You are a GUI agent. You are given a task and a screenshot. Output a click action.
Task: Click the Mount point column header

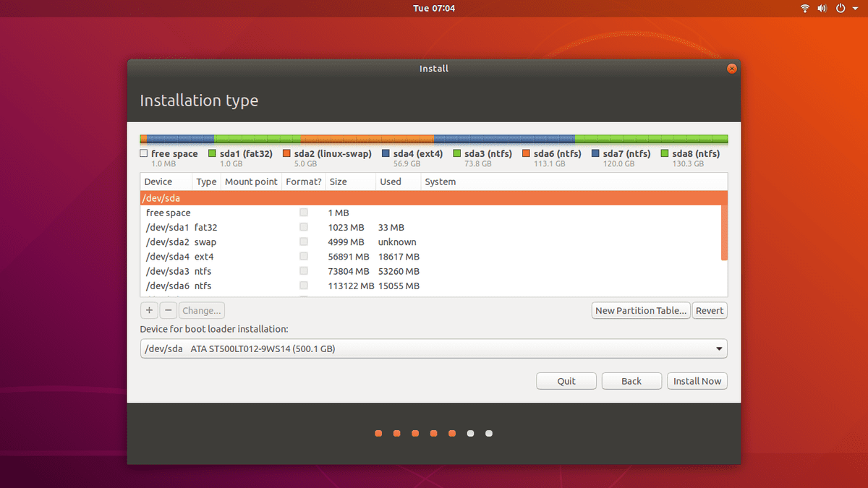click(251, 182)
